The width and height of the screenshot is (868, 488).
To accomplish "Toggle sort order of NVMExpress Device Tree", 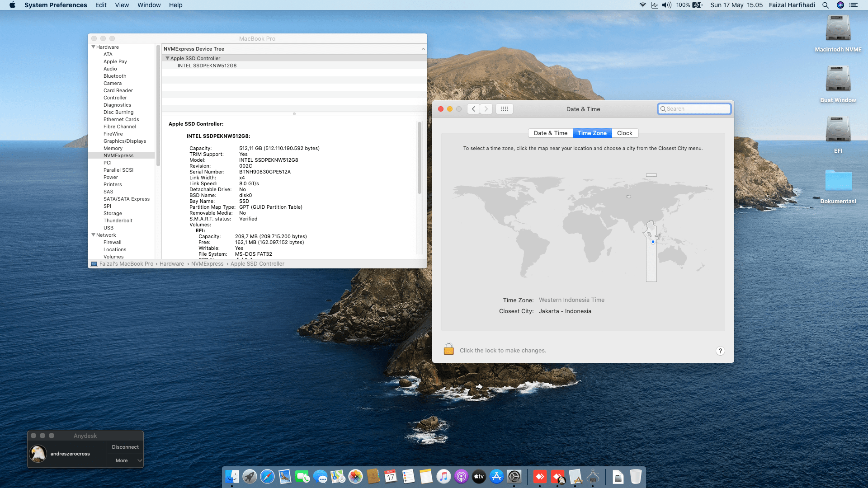I will tap(423, 49).
